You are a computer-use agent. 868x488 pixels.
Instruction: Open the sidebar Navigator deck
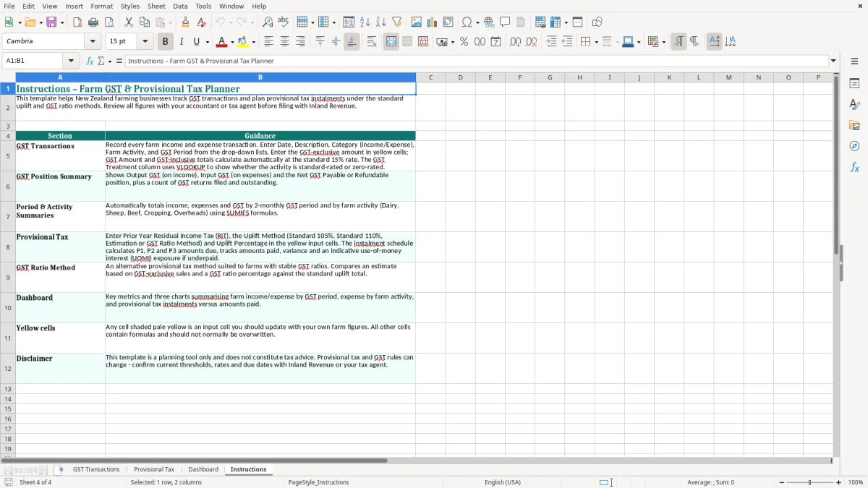point(854,147)
